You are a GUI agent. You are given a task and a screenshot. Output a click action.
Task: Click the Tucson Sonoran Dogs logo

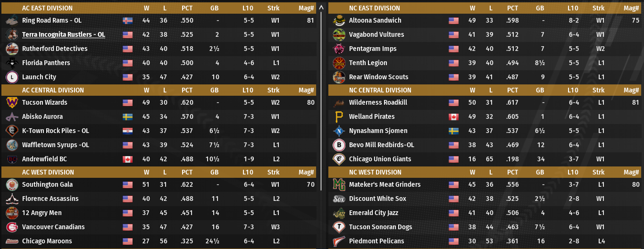click(339, 227)
